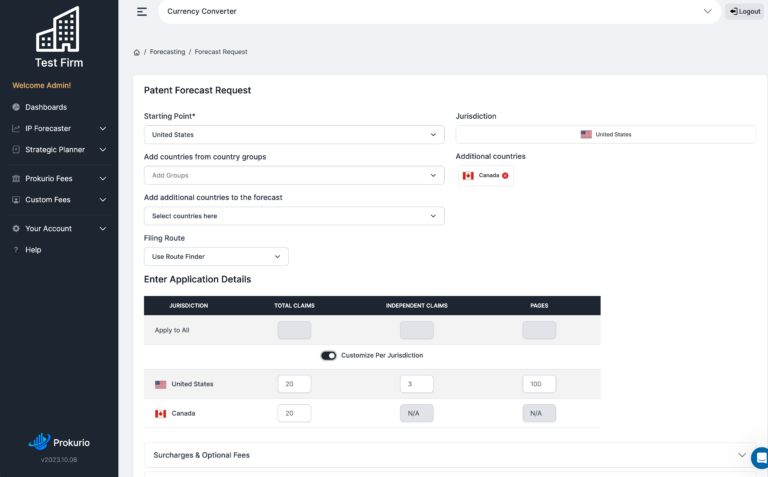
Task: Click the hamburger menu icon
Action: coord(142,12)
